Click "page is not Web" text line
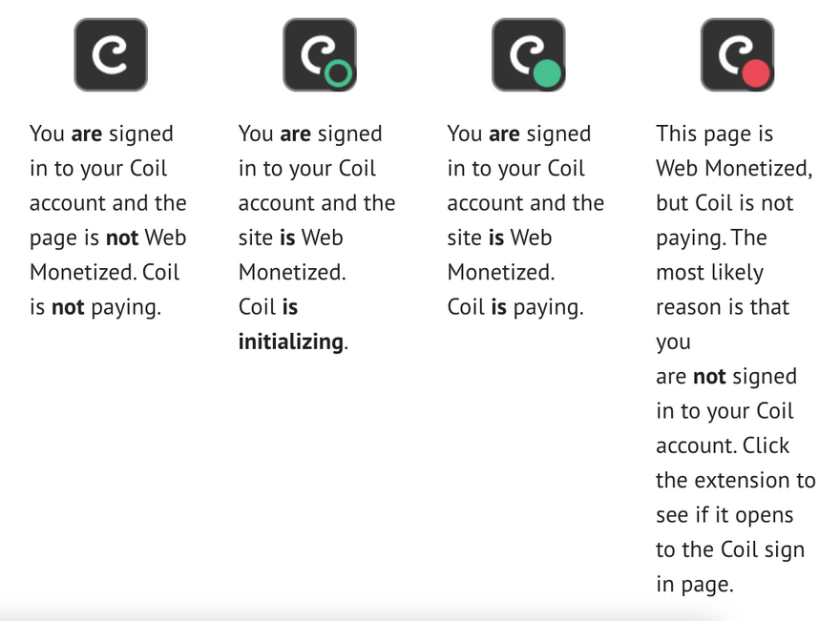The height and width of the screenshot is (621, 840). coord(108,238)
